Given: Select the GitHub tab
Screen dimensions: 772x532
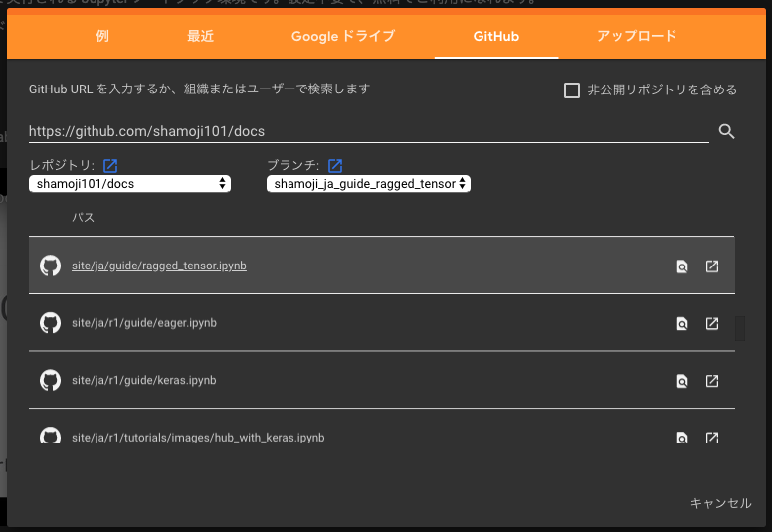Looking at the screenshot, I should [496, 36].
